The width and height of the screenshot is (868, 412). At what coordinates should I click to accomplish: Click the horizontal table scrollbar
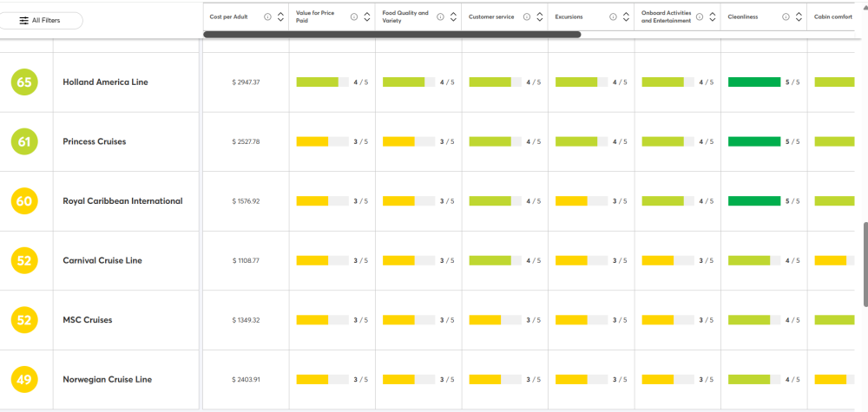point(392,35)
